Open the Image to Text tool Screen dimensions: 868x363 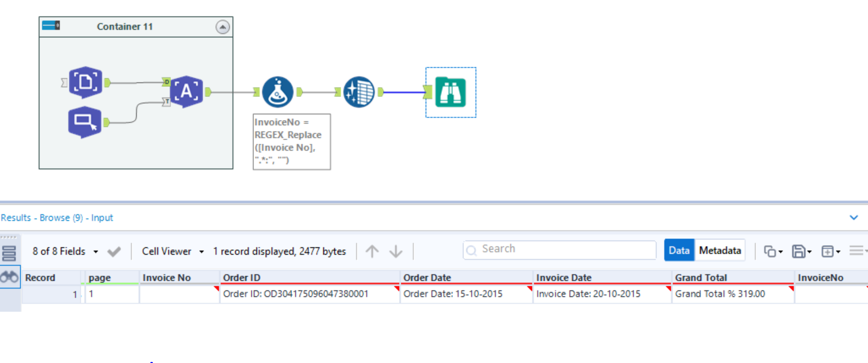pos(187,90)
